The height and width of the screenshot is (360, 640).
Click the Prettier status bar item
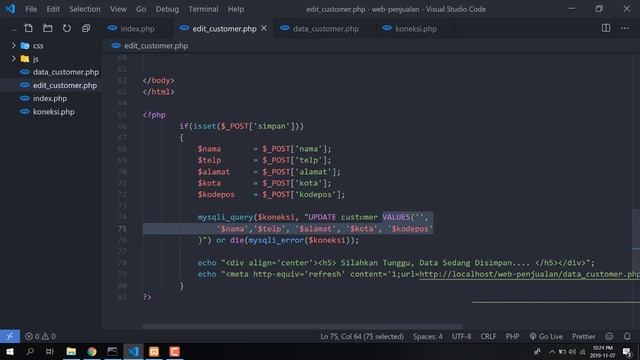click(583, 336)
